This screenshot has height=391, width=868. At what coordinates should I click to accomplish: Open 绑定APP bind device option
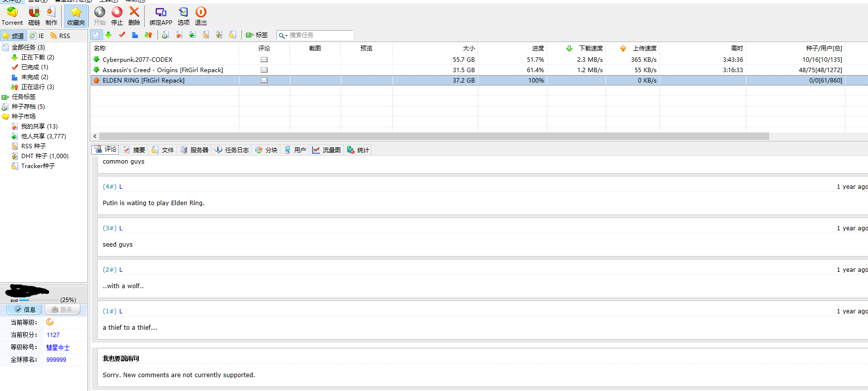pos(161,16)
